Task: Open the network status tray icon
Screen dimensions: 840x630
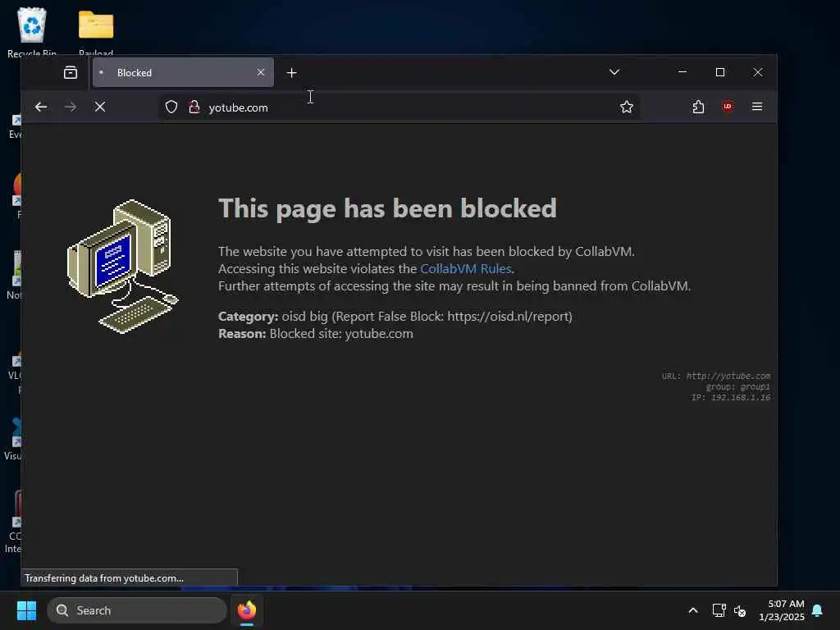Action: click(719, 610)
